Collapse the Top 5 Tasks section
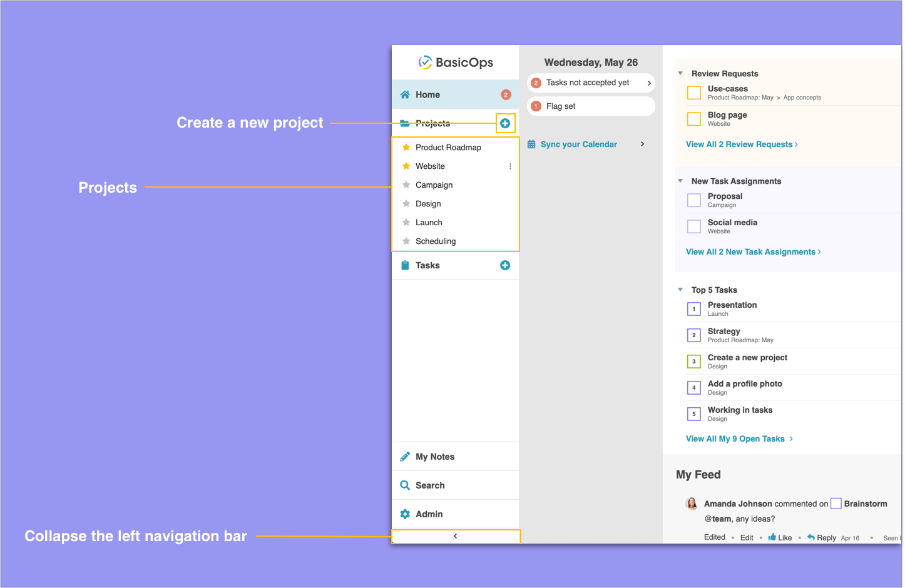 click(x=680, y=290)
